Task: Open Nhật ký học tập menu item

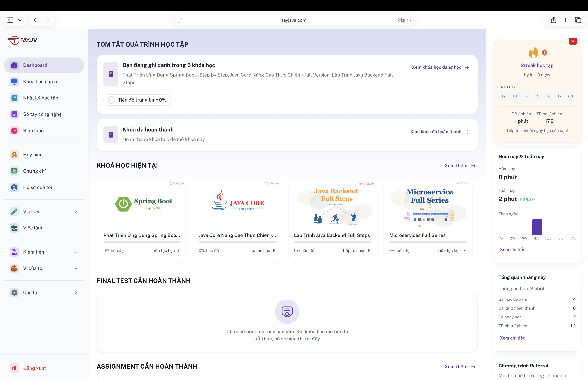Action: pos(44,98)
